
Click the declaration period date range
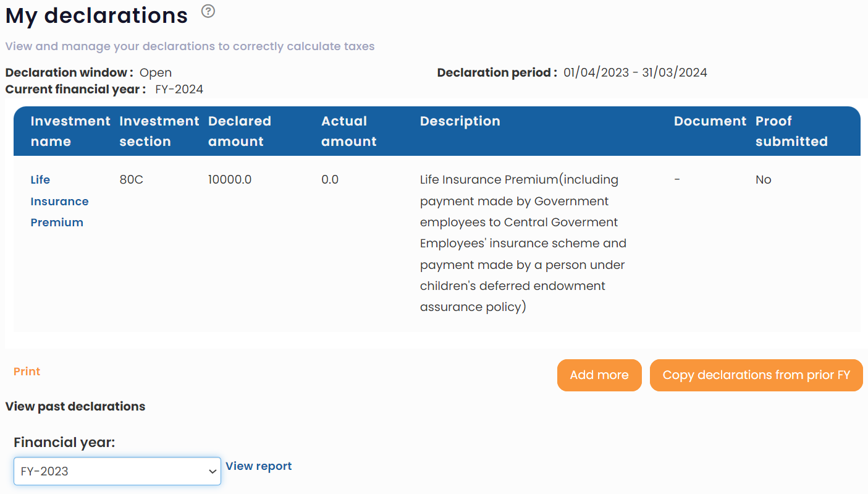[x=635, y=73]
